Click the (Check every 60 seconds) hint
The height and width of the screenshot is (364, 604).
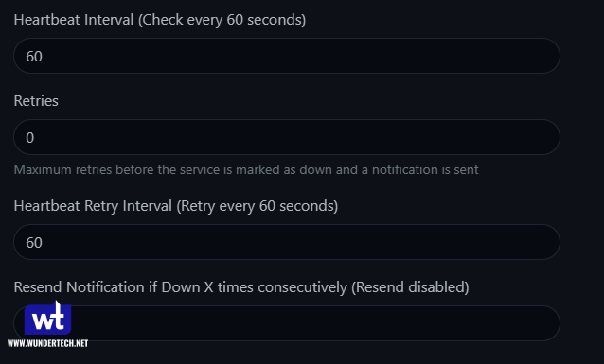coord(222,20)
